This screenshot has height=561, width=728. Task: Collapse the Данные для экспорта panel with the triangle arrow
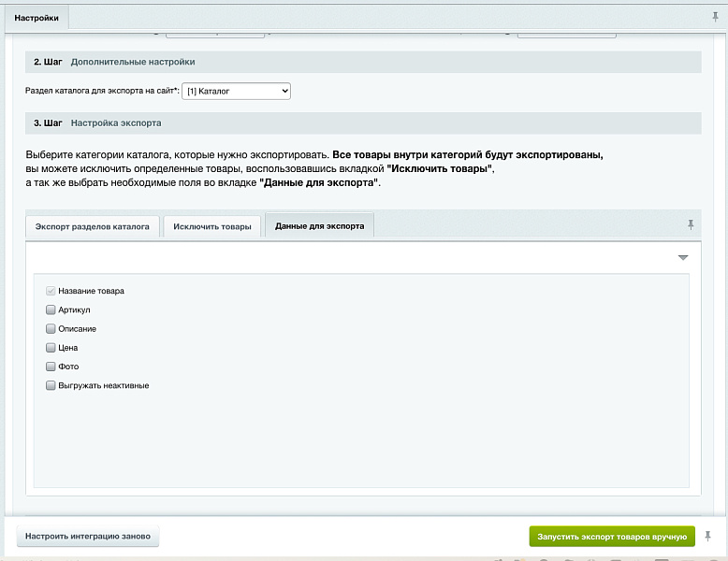(683, 257)
